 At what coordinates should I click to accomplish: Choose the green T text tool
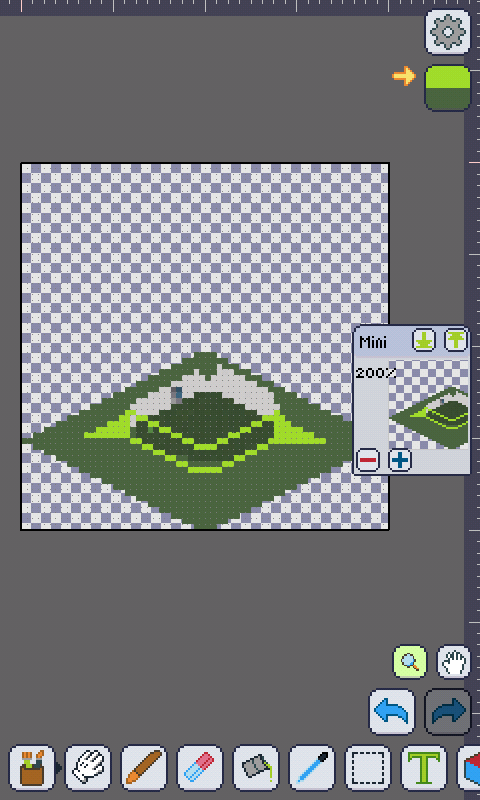424,768
